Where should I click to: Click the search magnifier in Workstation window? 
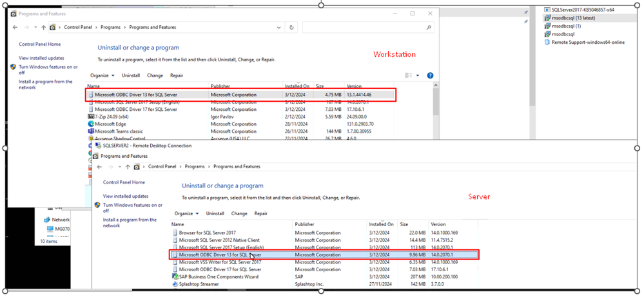click(429, 28)
